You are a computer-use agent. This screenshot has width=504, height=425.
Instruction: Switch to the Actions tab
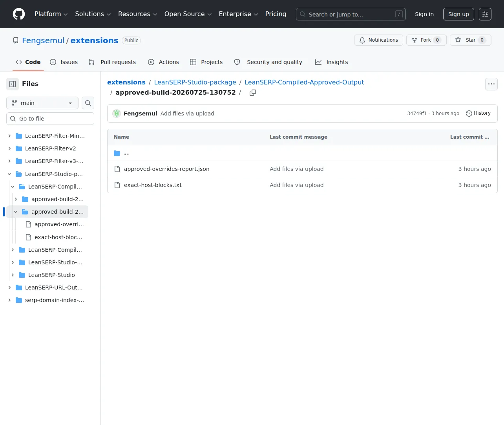(163, 62)
